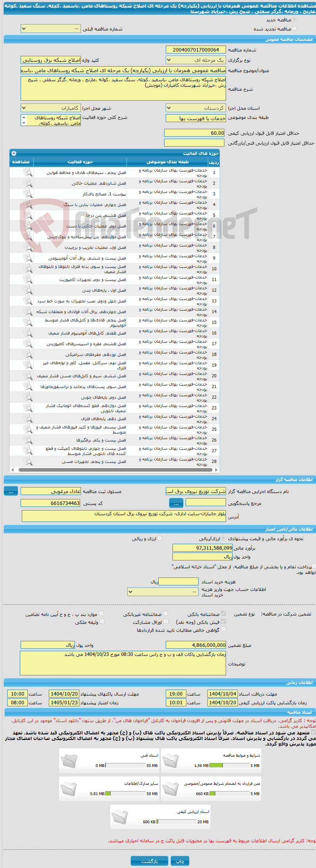Click the طبقه بندی موضوعی column header
316x868 pixels.
coord(167,162)
